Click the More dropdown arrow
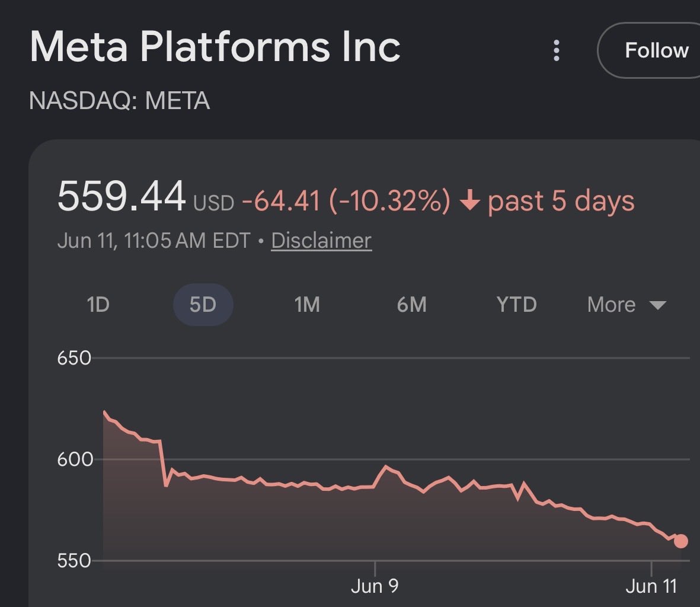Image resolution: width=700 pixels, height=607 pixels. pos(657,305)
